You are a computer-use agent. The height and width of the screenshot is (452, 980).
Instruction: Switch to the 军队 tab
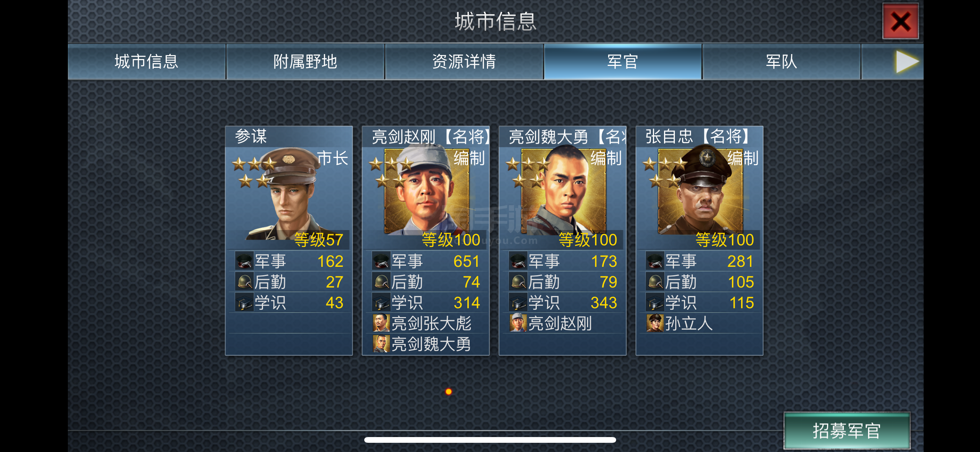[781, 62]
